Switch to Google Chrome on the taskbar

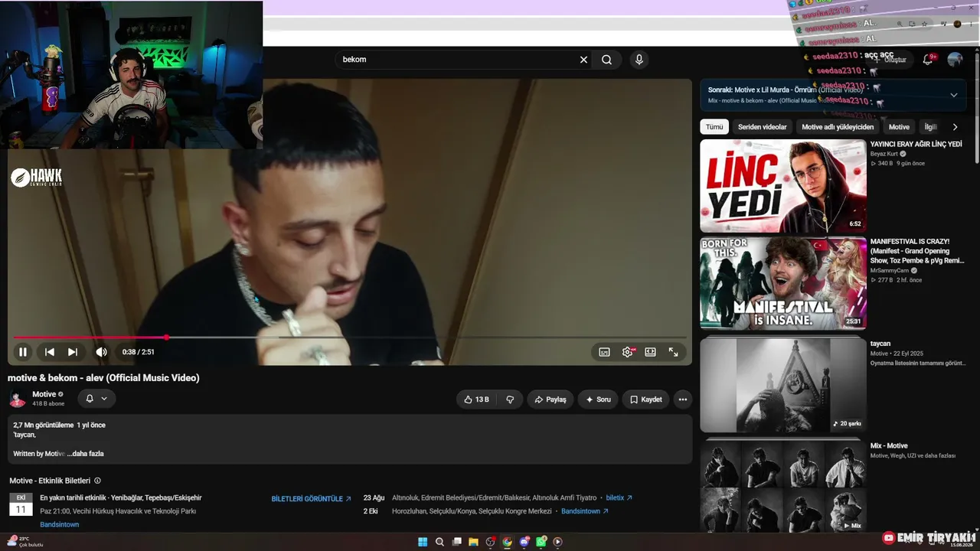507,542
